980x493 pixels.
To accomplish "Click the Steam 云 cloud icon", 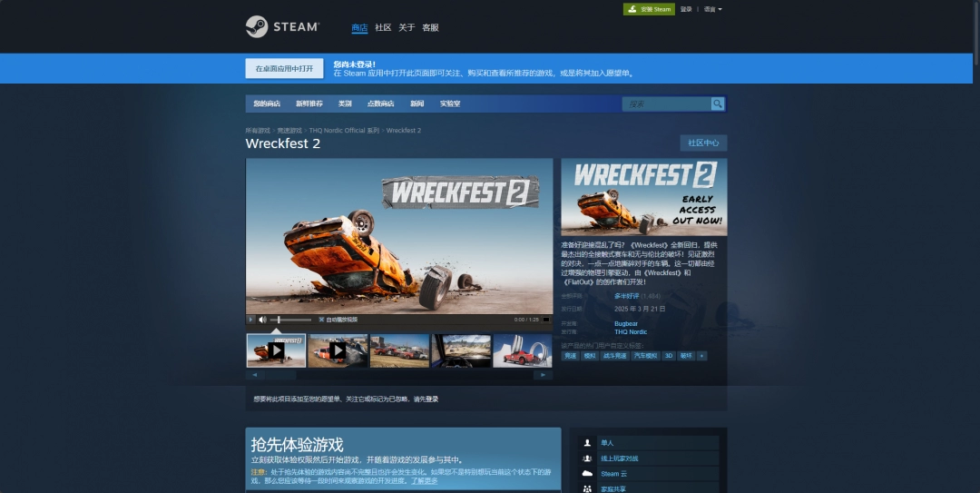I will [588, 474].
